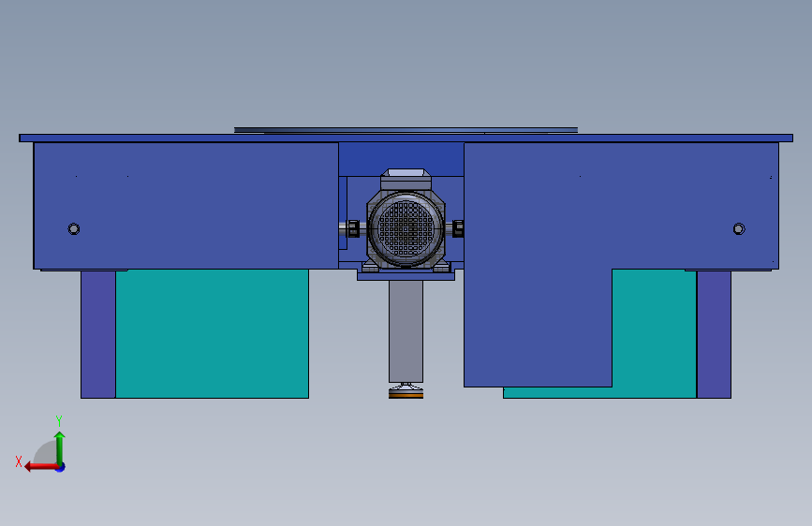
Task: Select the motor fan cover grille
Action: tap(406, 227)
